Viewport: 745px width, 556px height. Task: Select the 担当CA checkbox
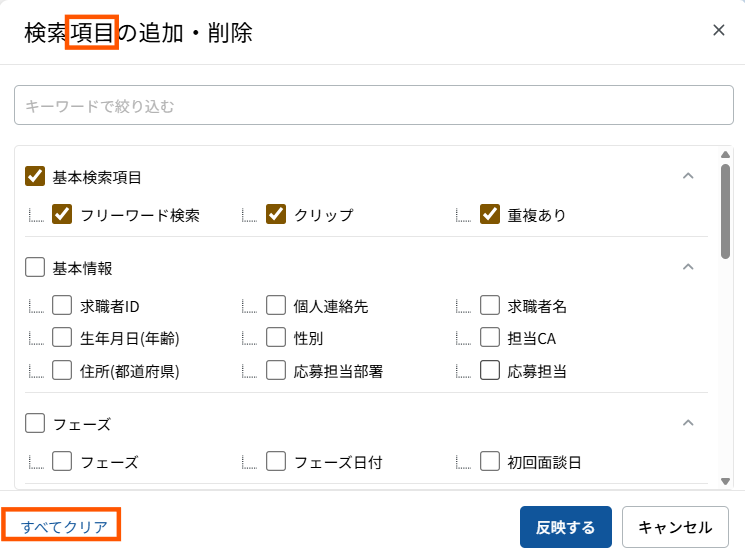(x=490, y=337)
